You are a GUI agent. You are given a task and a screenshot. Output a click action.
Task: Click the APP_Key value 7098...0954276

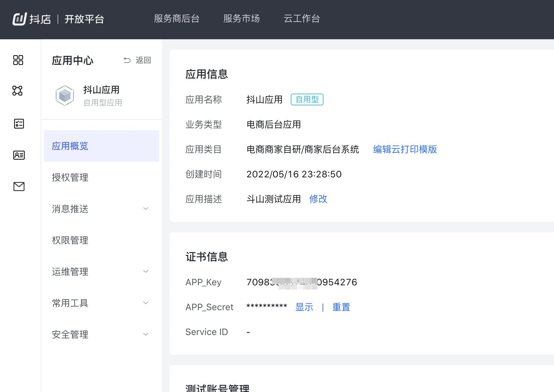[x=302, y=282]
